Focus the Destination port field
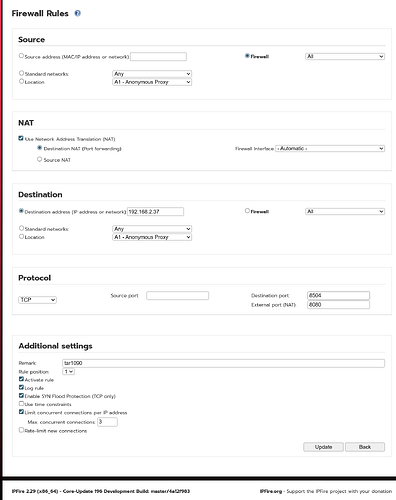 [338, 295]
